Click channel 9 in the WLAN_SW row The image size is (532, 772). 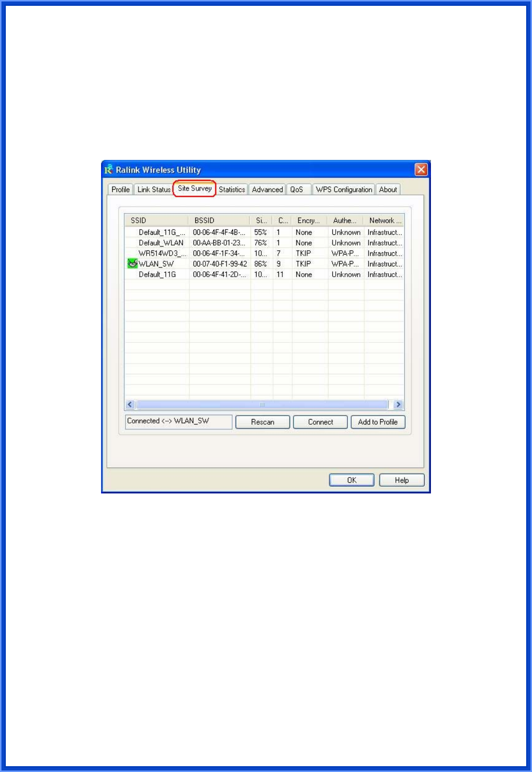pyautogui.click(x=278, y=264)
